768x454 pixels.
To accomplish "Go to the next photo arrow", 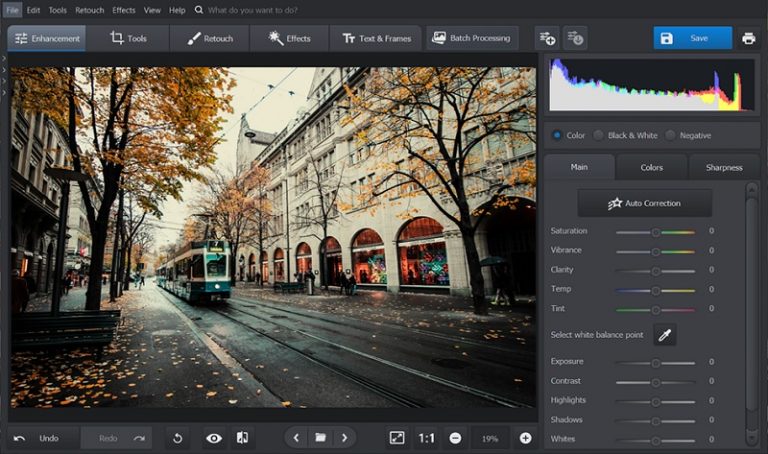I will [x=344, y=437].
